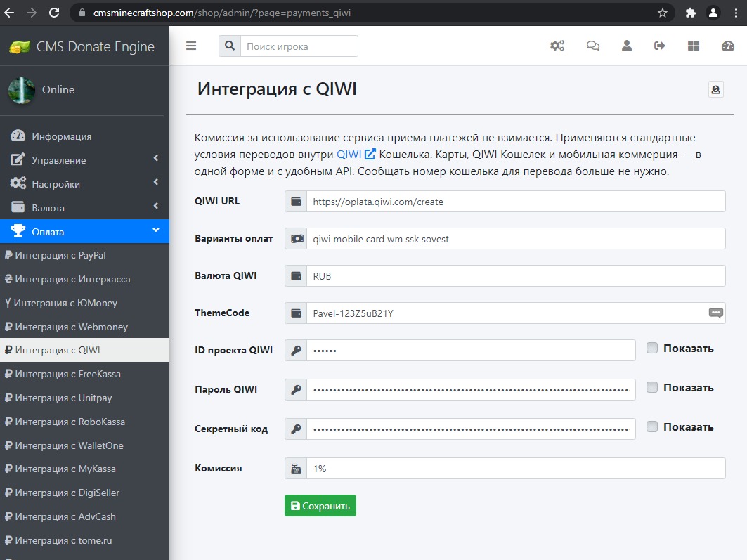This screenshot has width=747, height=560.
Task: Click the Поиск игрока search field
Action: (299, 46)
